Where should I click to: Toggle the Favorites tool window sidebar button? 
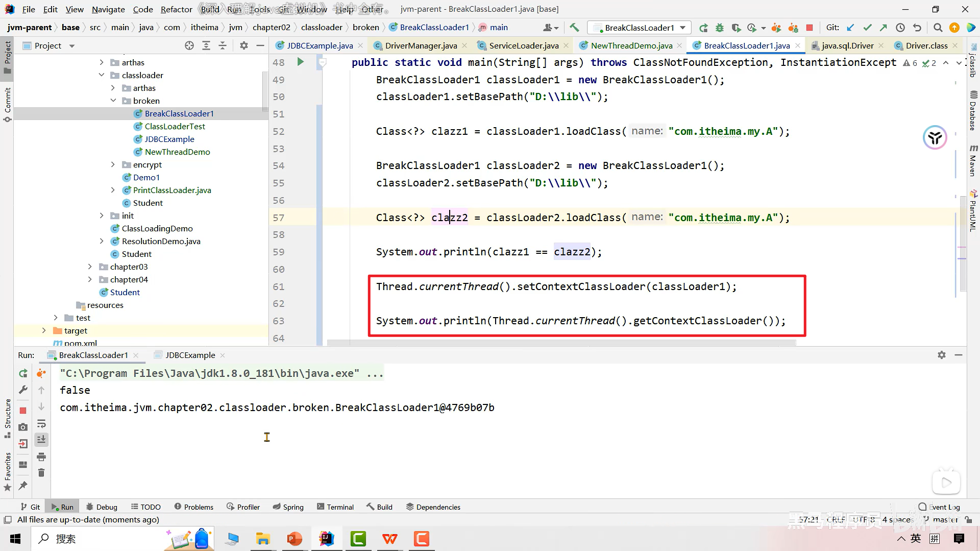coord(7,471)
